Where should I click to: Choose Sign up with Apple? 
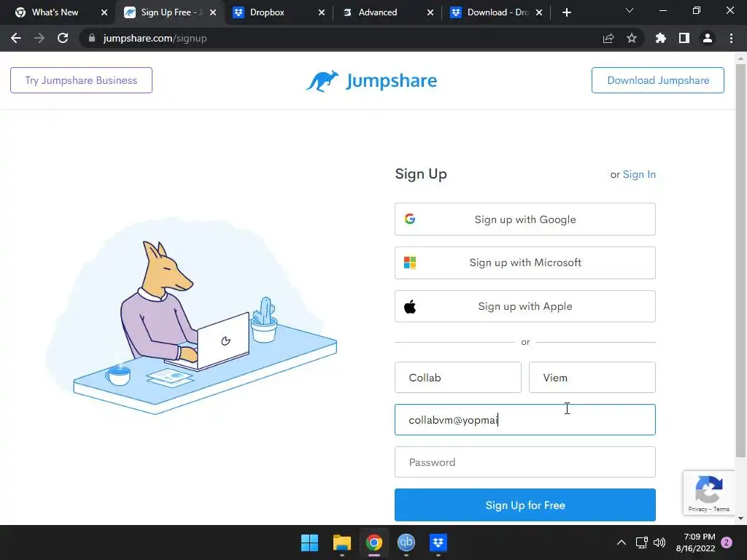[x=525, y=306]
